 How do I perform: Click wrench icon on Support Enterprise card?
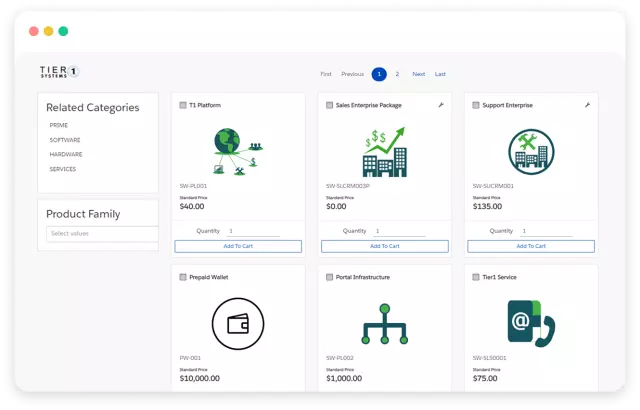click(x=587, y=104)
